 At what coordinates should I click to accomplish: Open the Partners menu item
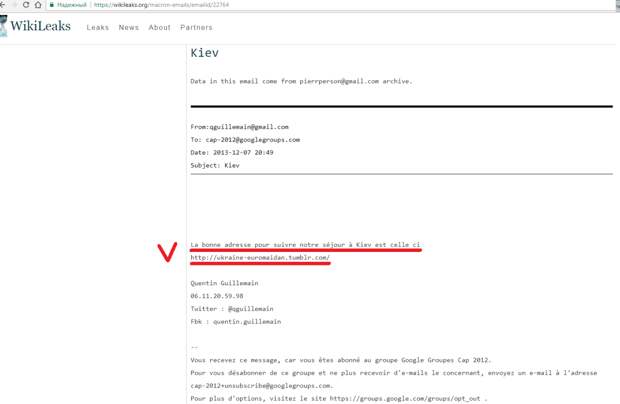point(196,27)
